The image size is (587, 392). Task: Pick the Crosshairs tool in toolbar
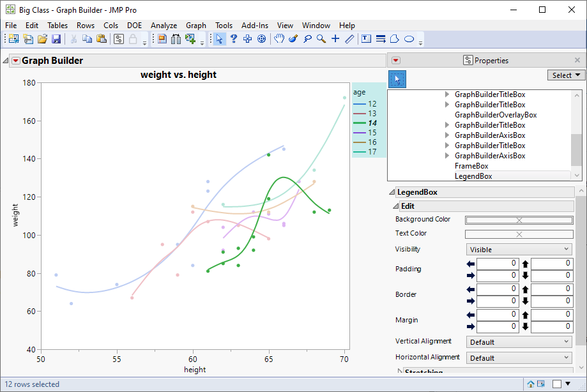click(335, 39)
